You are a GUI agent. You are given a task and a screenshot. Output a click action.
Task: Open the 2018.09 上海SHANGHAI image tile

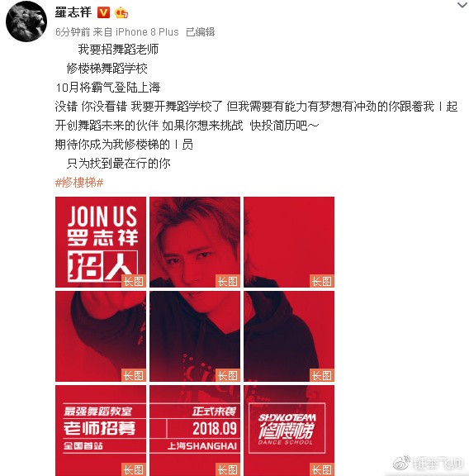click(195, 431)
